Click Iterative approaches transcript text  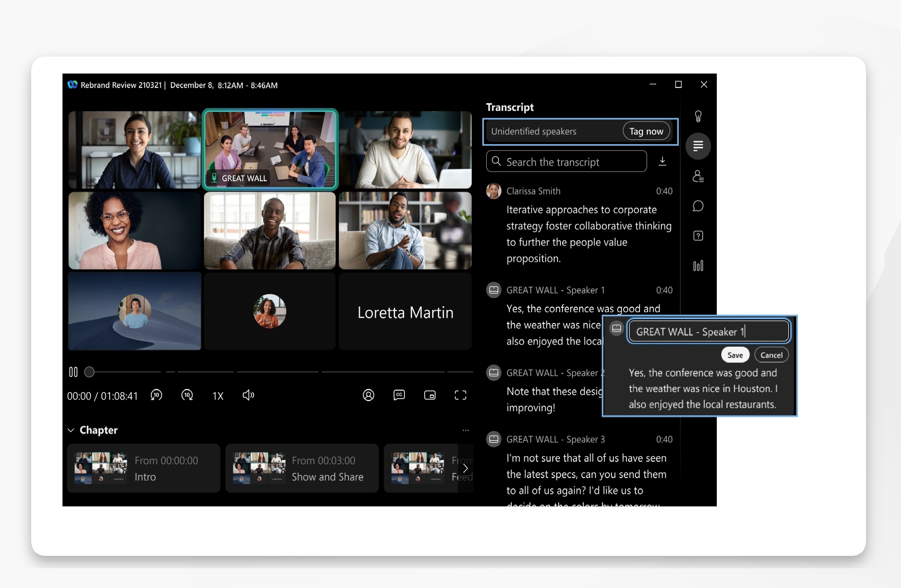pyautogui.click(x=589, y=234)
